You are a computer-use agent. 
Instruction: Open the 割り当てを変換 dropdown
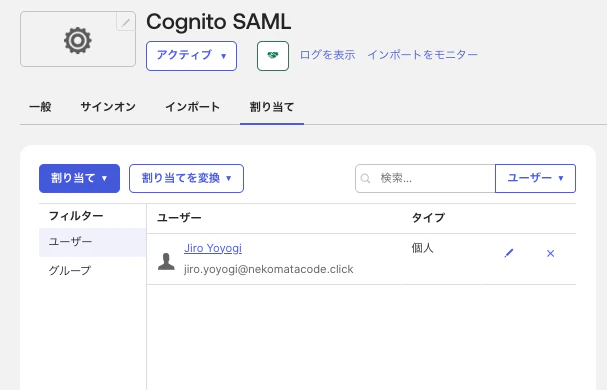click(186, 178)
